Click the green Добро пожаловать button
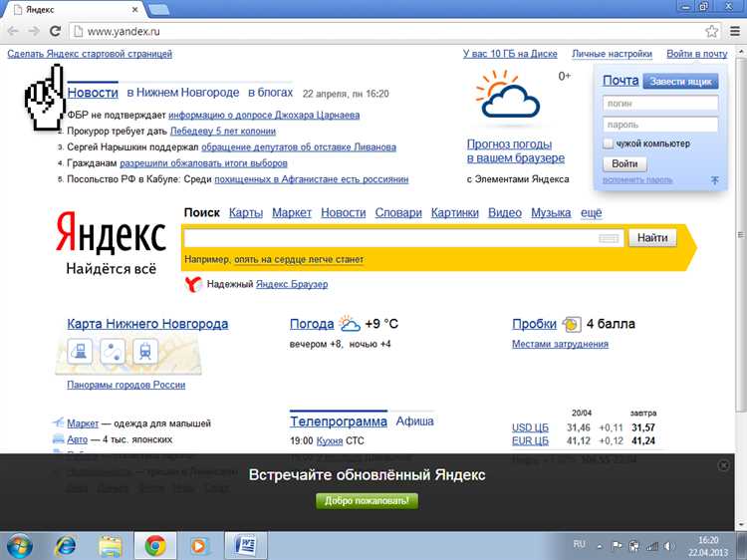747x560 pixels. [x=367, y=500]
